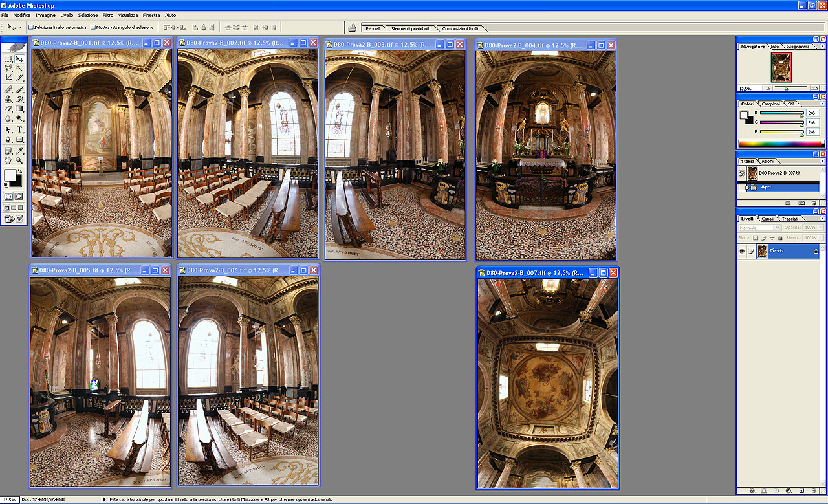Open the Riemp. fill value dropdown
The height and width of the screenshot is (504, 828).
click(x=820, y=237)
